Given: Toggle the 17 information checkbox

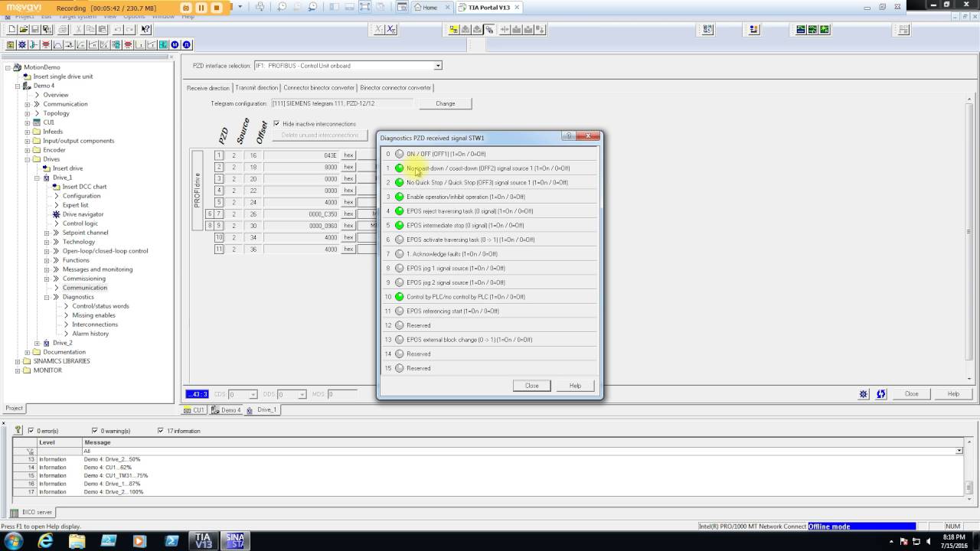Looking at the screenshot, I should (161, 431).
